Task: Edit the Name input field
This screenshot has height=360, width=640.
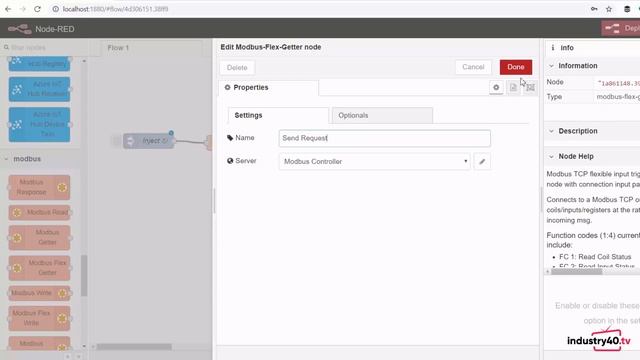Action: [x=384, y=138]
